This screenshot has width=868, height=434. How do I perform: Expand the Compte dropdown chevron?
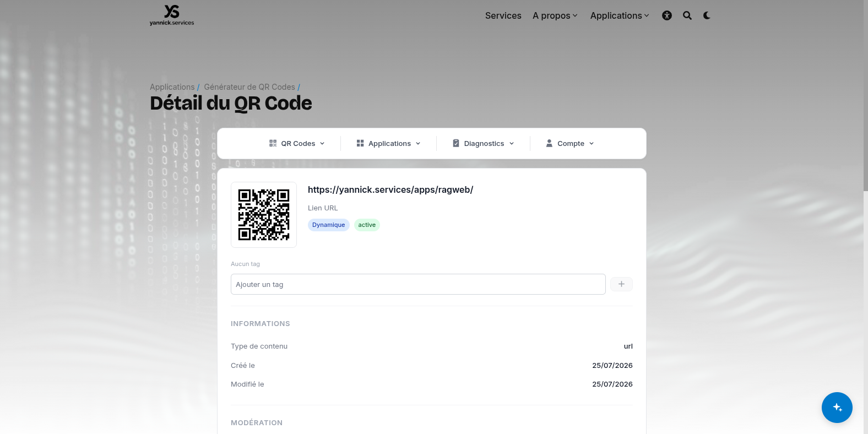click(x=592, y=144)
